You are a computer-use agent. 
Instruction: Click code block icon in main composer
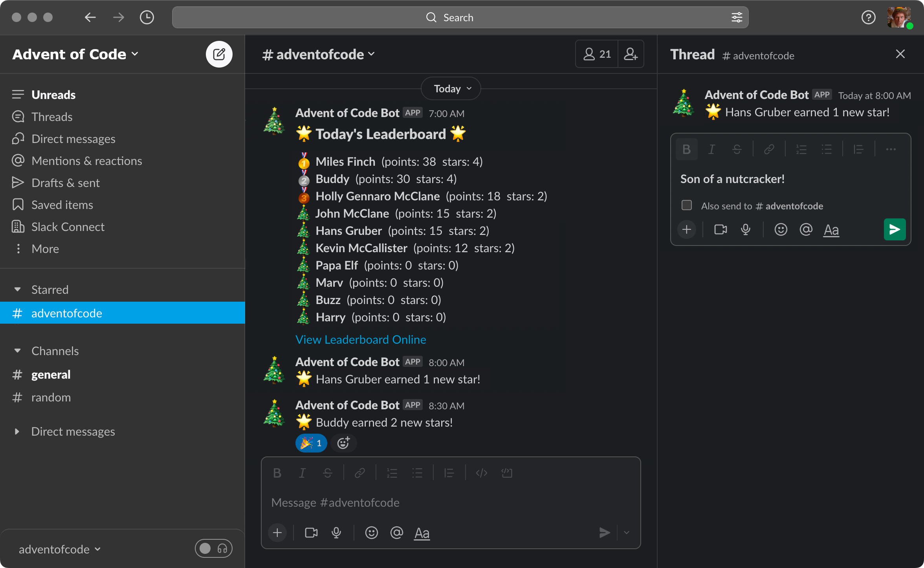tap(507, 473)
